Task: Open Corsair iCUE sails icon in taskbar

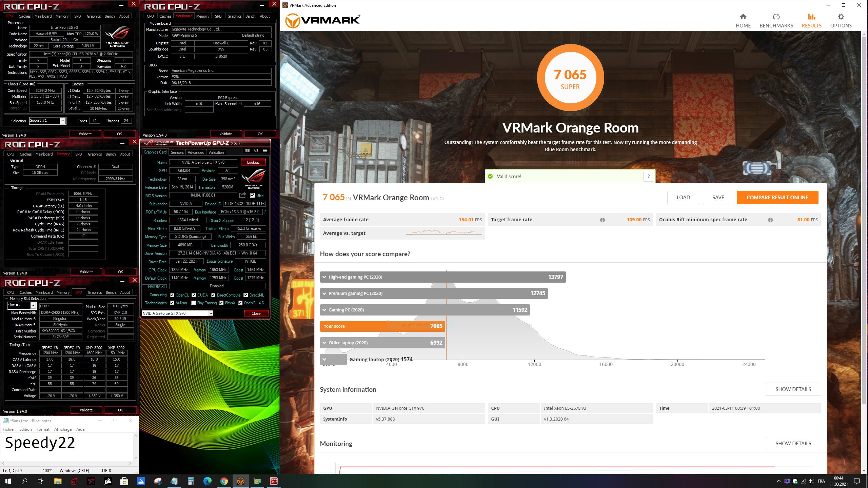Action: [107, 481]
